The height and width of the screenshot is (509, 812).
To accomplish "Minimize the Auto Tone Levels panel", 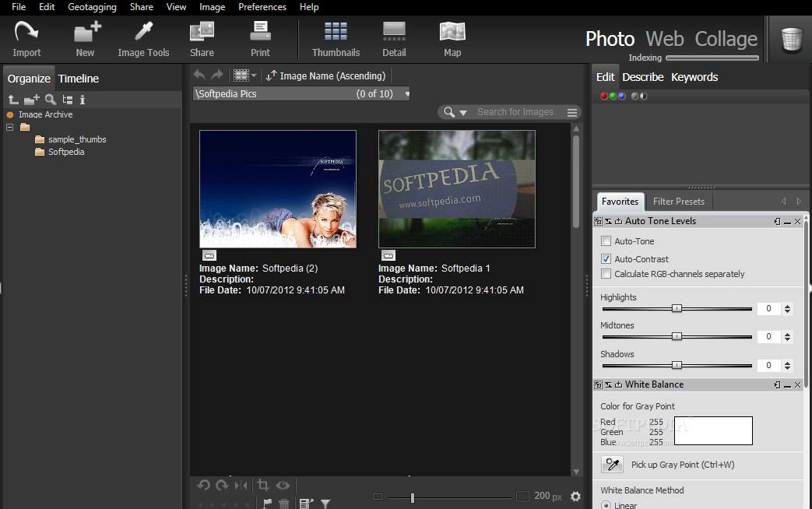I will 787,222.
